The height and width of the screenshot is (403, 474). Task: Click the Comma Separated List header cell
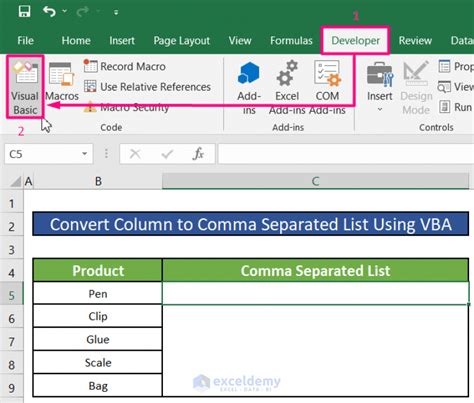(x=315, y=270)
